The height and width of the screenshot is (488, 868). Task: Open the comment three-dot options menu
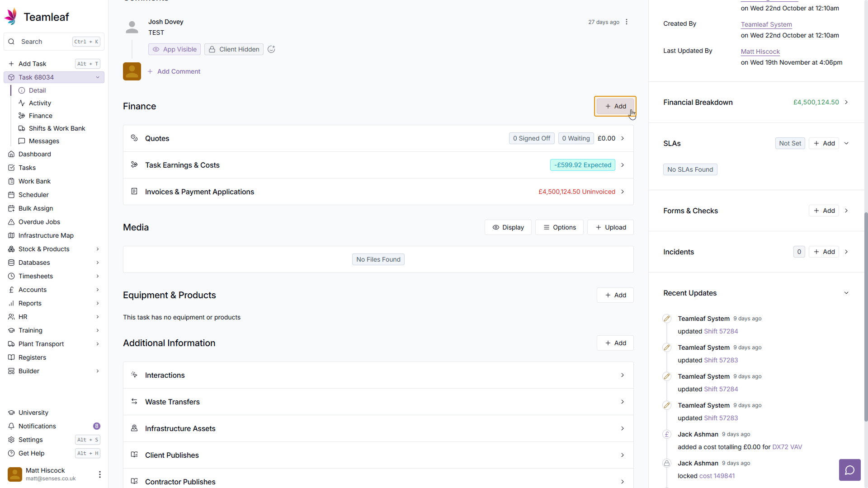coord(627,22)
